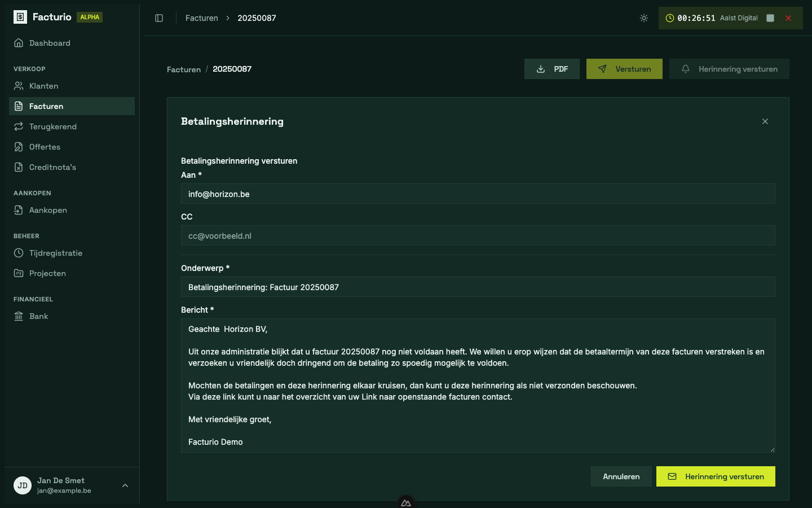Viewport: 812px width, 508px height.
Task: Click the Versturen button
Action: [624, 69]
